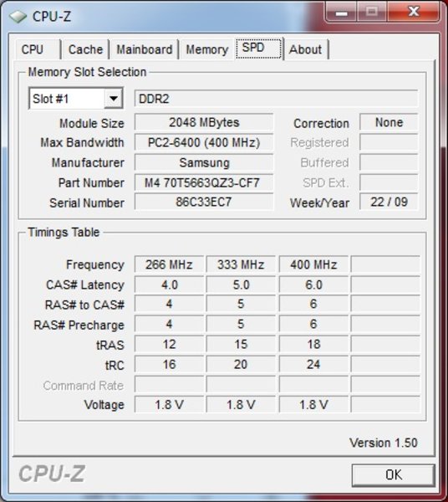Click CAS# Latency value 6.0

pos(313,284)
